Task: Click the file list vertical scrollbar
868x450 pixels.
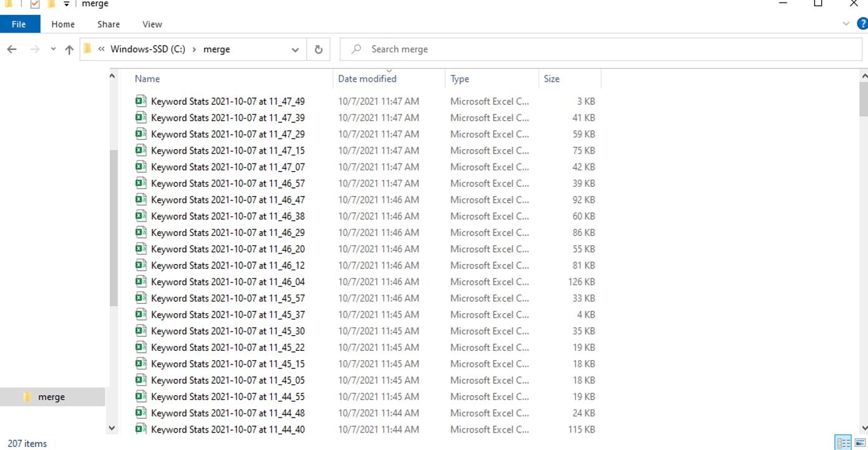Action: coord(863,100)
